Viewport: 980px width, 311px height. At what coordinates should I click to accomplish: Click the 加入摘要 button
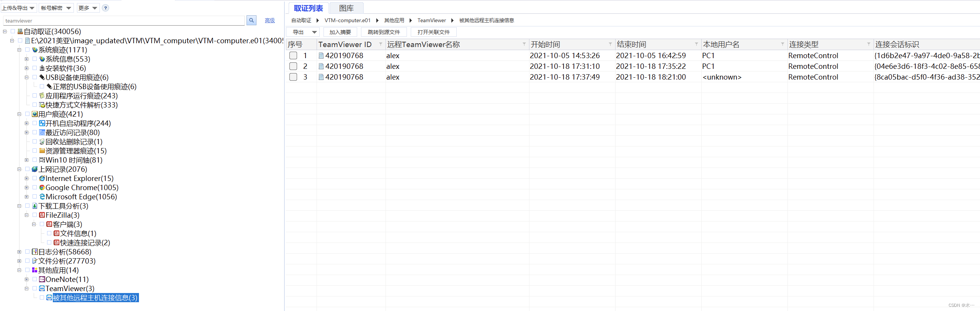click(340, 32)
